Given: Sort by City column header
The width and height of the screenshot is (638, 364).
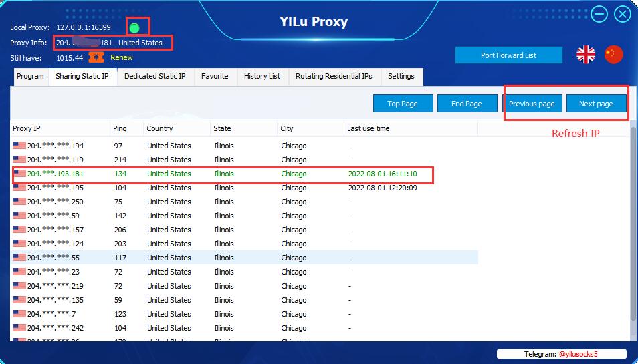Looking at the screenshot, I should coord(310,128).
